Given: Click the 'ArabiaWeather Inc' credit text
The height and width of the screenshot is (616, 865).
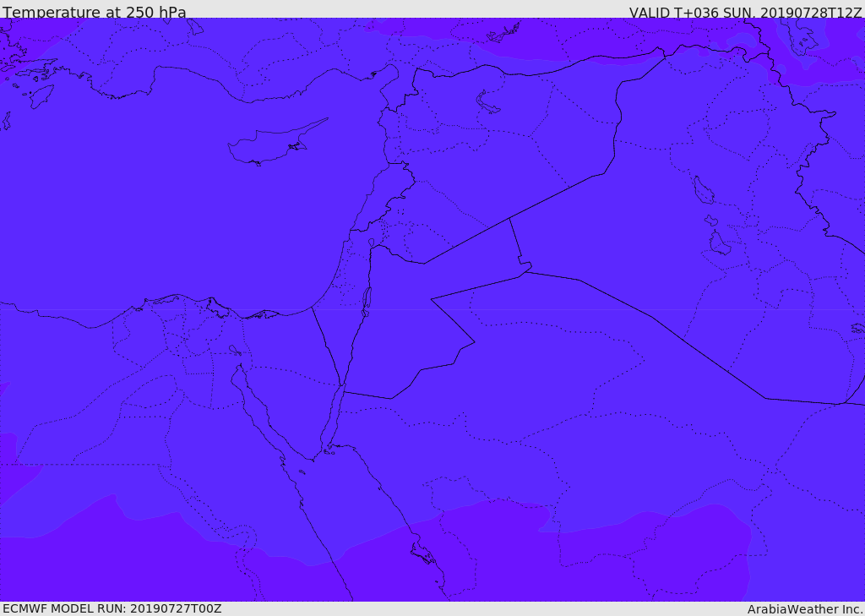Looking at the screenshot, I should [x=805, y=609].
